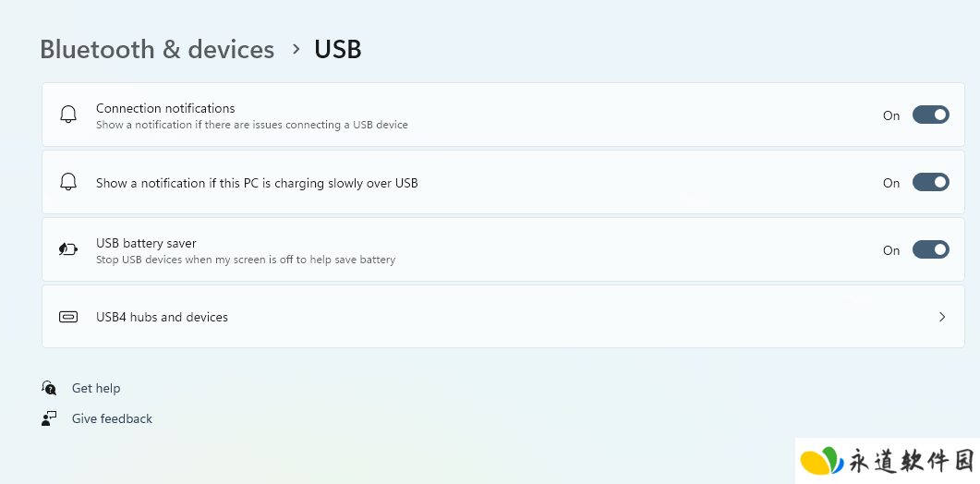
Task: Click the bell icon for slow charging notification
Action: [68, 182]
